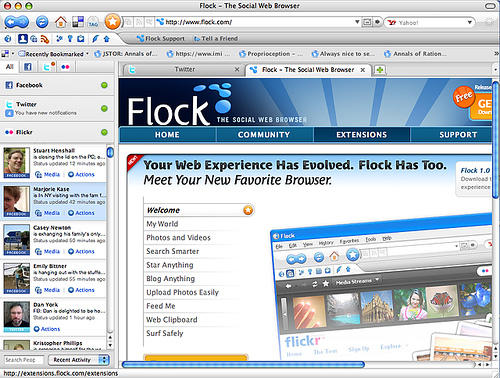Expand the bookmarks toolbar overflow chevron
Screen dimensions: 500x378
click(x=496, y=54)
